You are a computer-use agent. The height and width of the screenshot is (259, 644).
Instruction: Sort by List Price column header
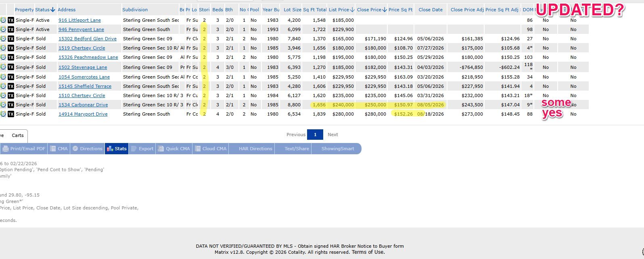tap(341, 10)
